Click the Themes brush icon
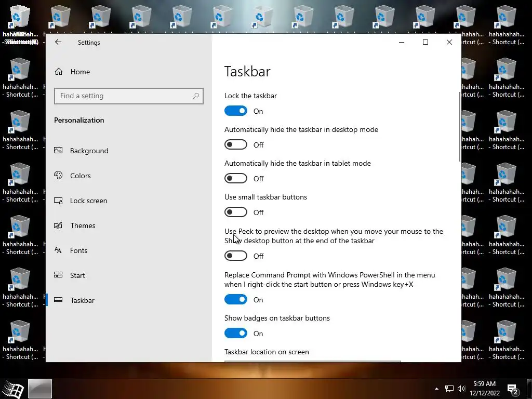The height and width of the screenshot is (399, 532). coord(58,225)
